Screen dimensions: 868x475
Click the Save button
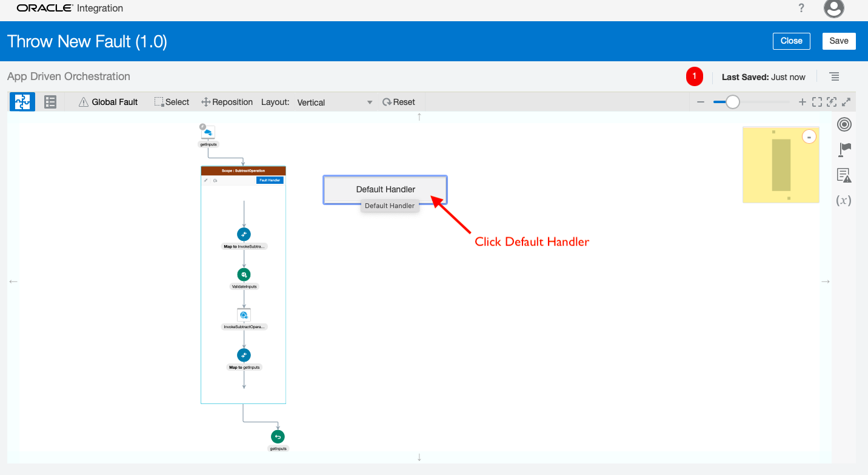839,41
